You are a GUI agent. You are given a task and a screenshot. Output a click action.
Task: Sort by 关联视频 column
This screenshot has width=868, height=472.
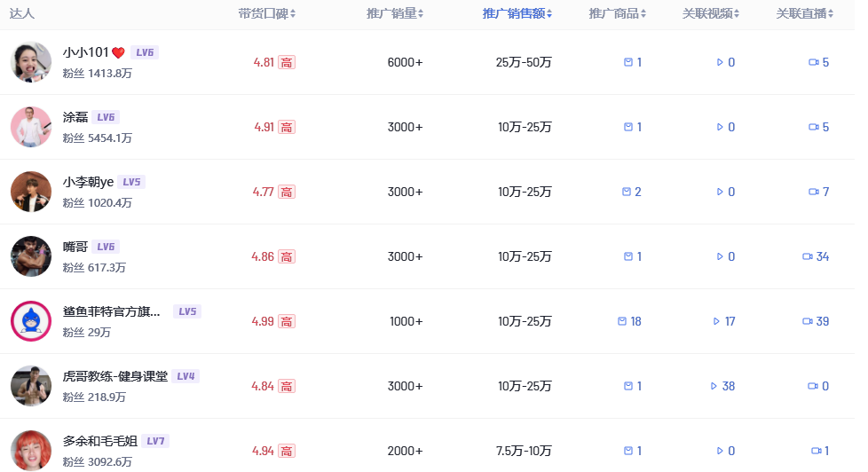pyautogui.click(x=711, y=14)
